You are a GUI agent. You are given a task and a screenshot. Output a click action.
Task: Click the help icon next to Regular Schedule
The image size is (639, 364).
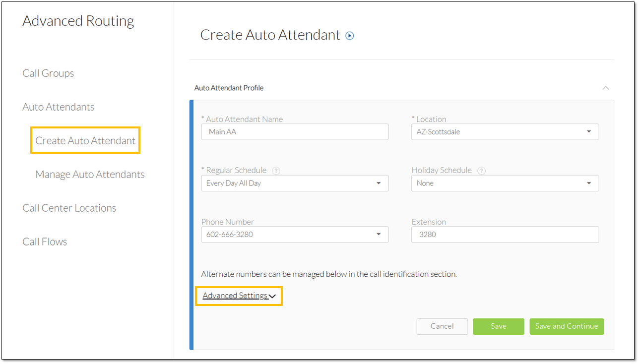tap(276, 171)
